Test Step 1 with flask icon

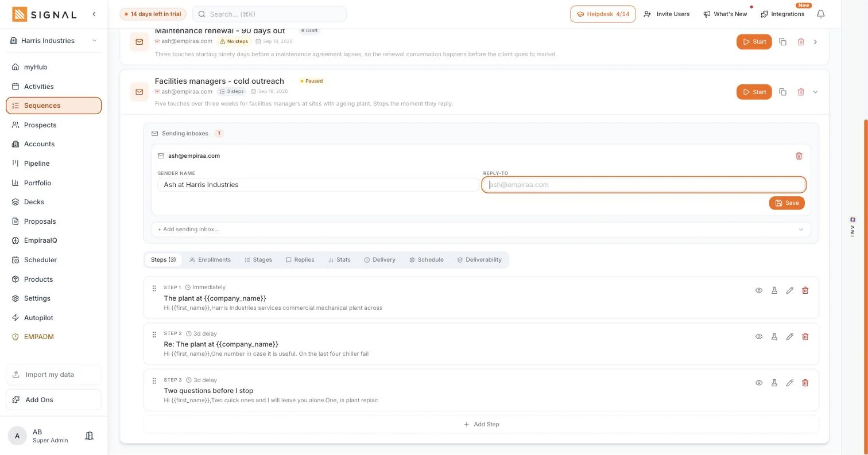[x=774, y=290]
